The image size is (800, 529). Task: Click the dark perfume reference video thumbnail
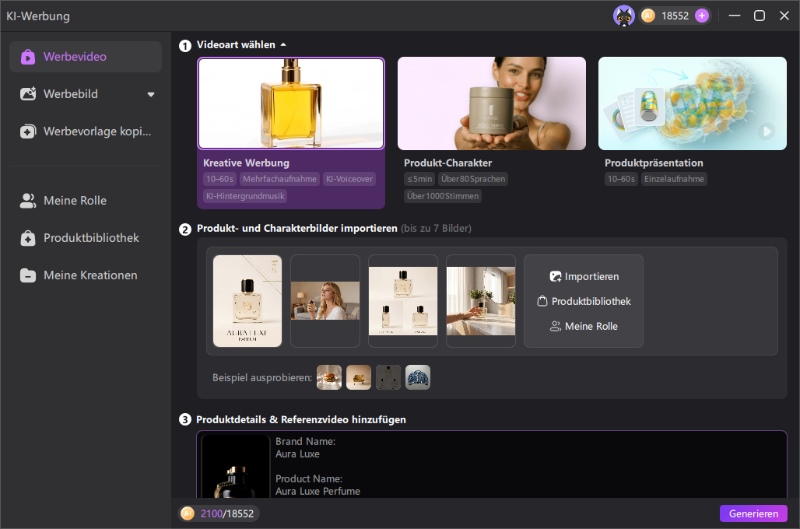(x=235, y=466)
